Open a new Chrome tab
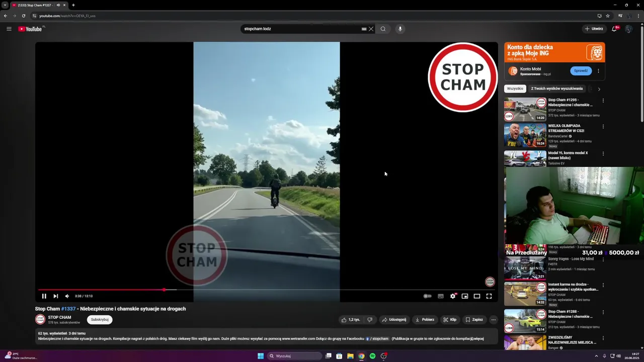This screenshot has width=644, height=362. [x=73, y=5]
